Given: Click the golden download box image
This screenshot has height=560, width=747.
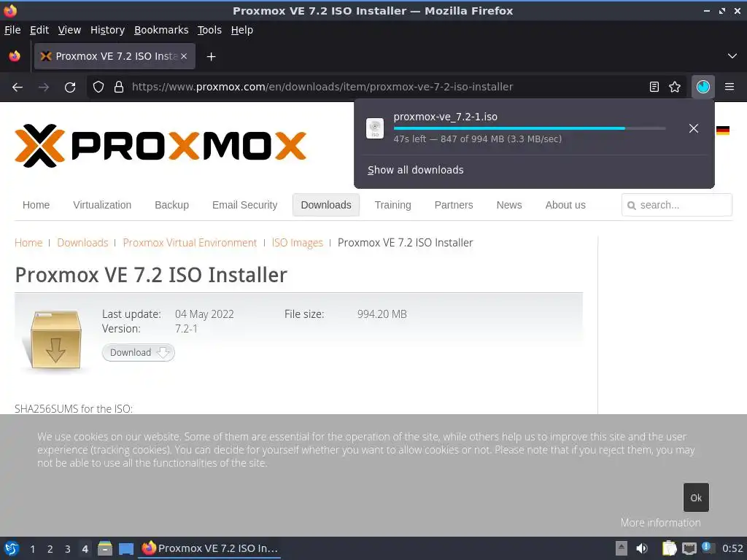Looking at the screenshot, I should click(55, 340).
